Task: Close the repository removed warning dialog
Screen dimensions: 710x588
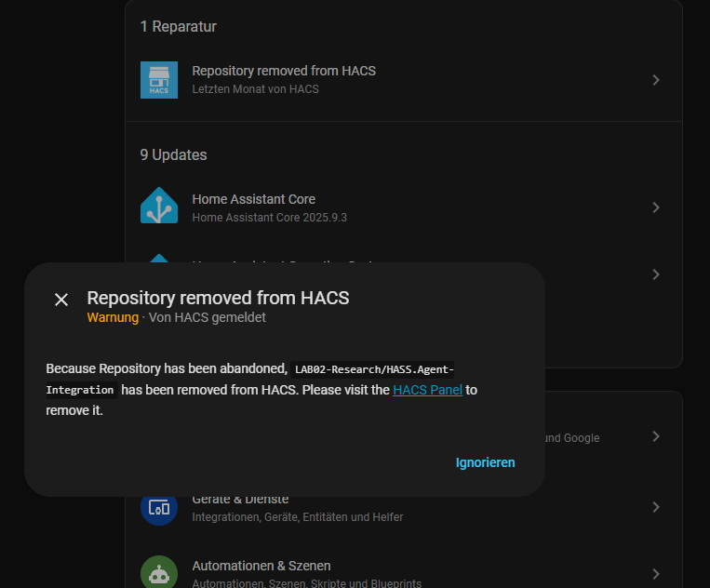Action: (61, 299)
